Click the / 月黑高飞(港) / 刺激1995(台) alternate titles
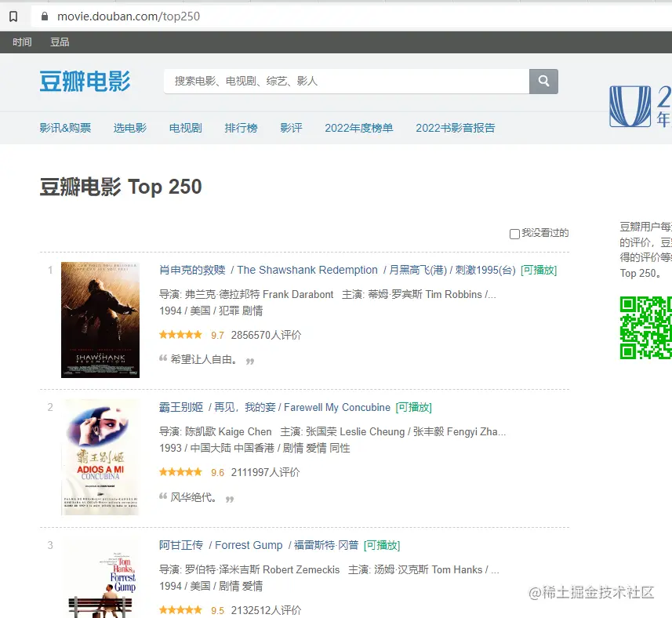The image size is (672, 618). (x=449, y=270)
